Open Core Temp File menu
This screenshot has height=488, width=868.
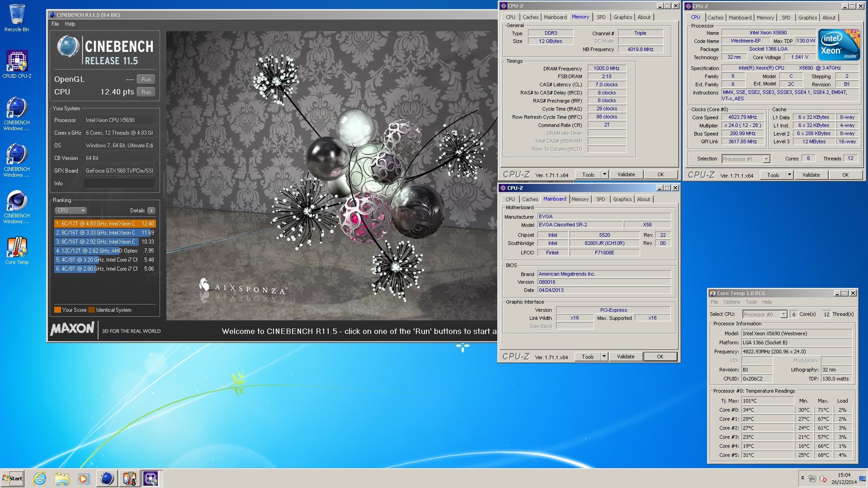[714, 302]
